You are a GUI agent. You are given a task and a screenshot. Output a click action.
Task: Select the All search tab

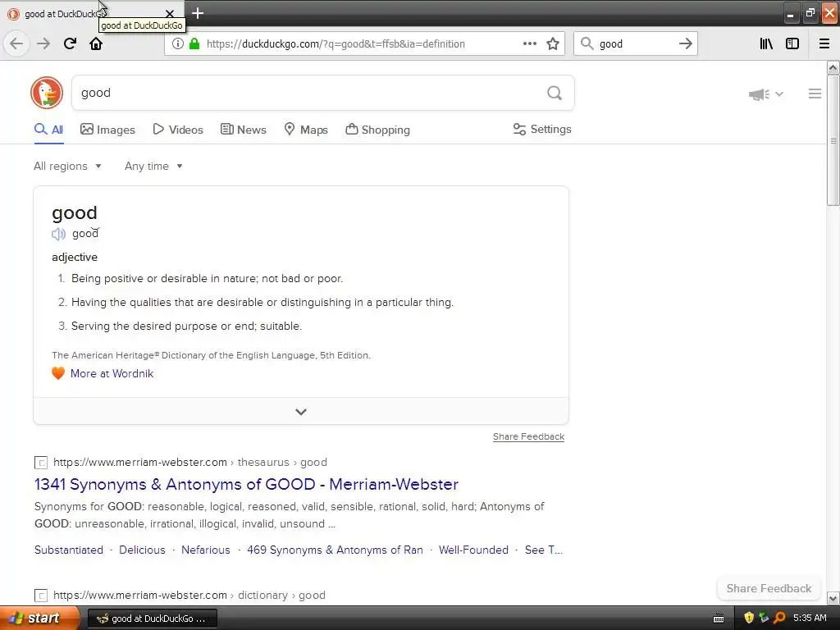click(48, 130)
